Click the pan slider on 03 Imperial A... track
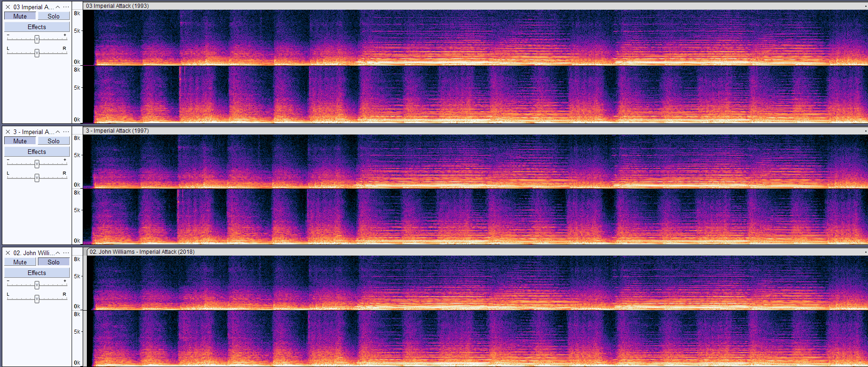 point(37,53)
